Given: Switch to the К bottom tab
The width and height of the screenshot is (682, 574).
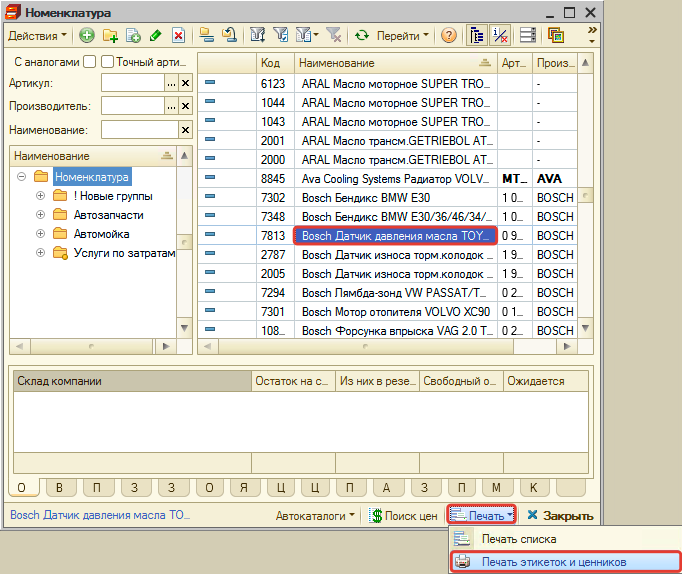Looking at the screenshot, I should (x=534, y=488).
